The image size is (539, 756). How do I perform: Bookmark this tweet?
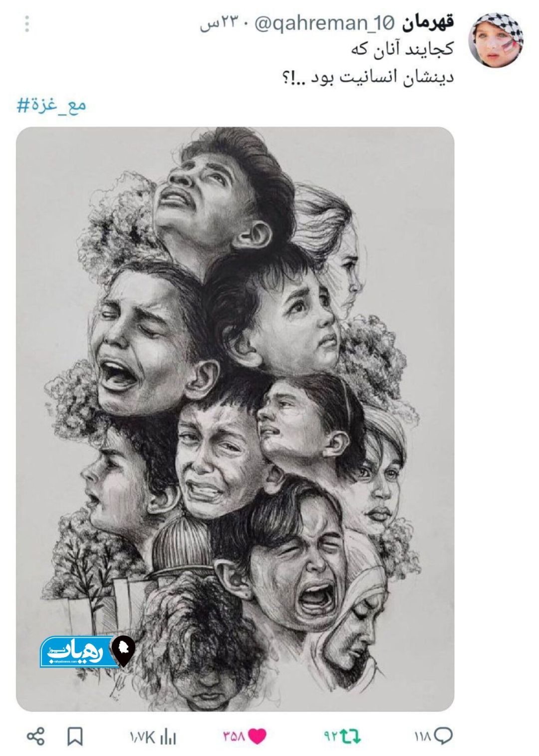[x=75, y=737]
